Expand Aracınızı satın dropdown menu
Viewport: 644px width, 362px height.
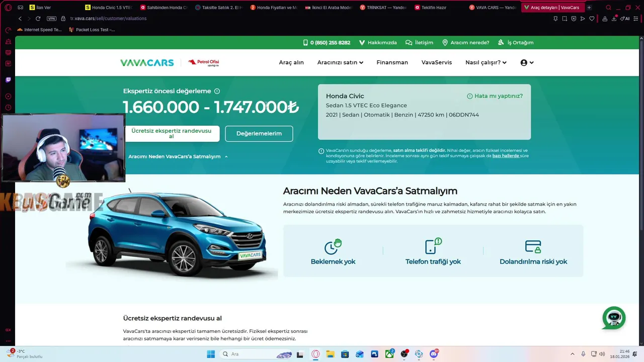(x=340, y=63)
